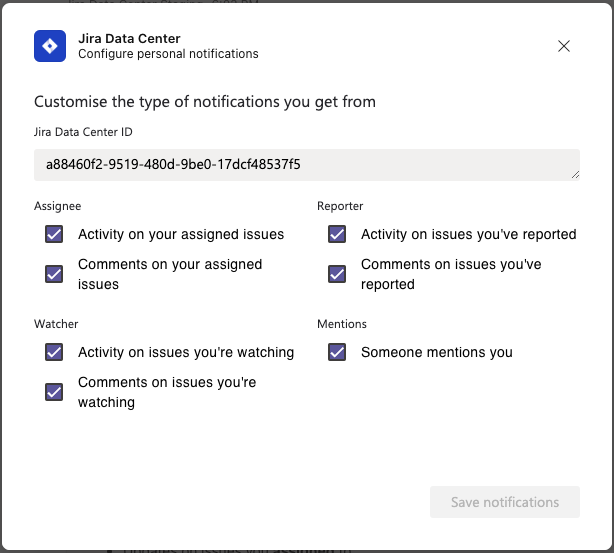Select the Reporter section label
The height and width of the screenshot is (553, 614).
(x=340, y=206)
